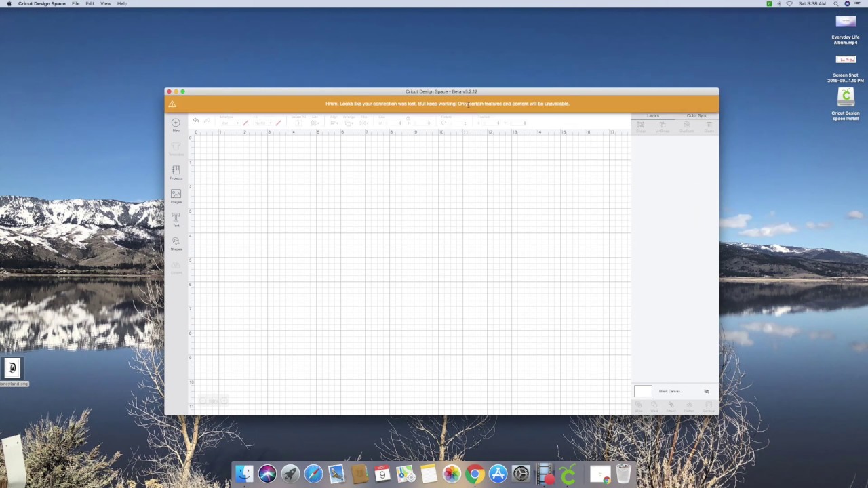The width and height of the screenshot is (868, 488).
Task: Open System Preferences from the Dock
Action: pos(521,473)
